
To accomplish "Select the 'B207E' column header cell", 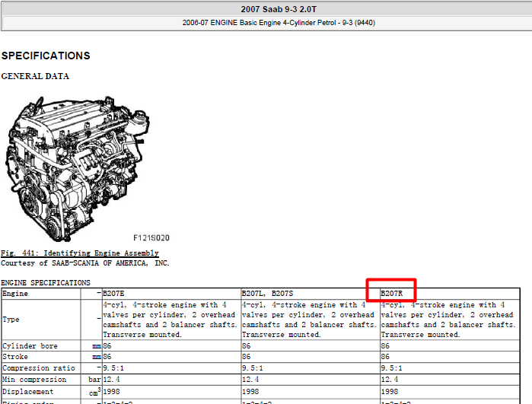I will (171, 294).
